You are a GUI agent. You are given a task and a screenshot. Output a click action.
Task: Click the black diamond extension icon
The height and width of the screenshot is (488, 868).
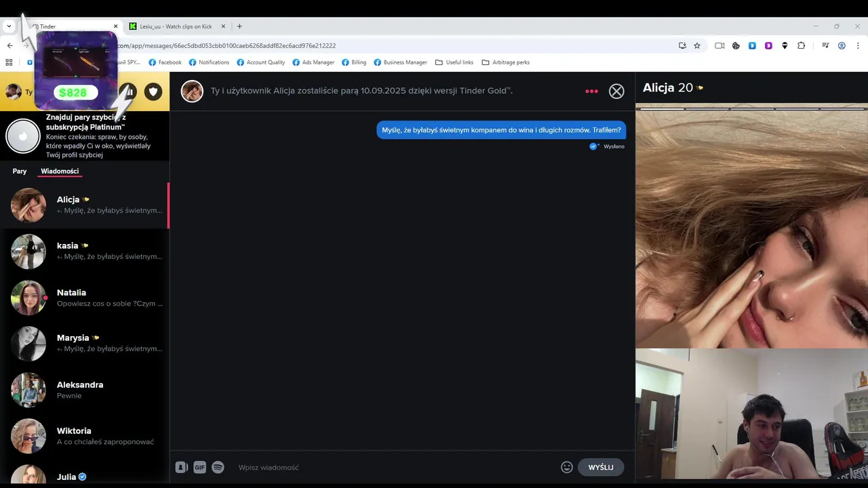pos(785,45)
